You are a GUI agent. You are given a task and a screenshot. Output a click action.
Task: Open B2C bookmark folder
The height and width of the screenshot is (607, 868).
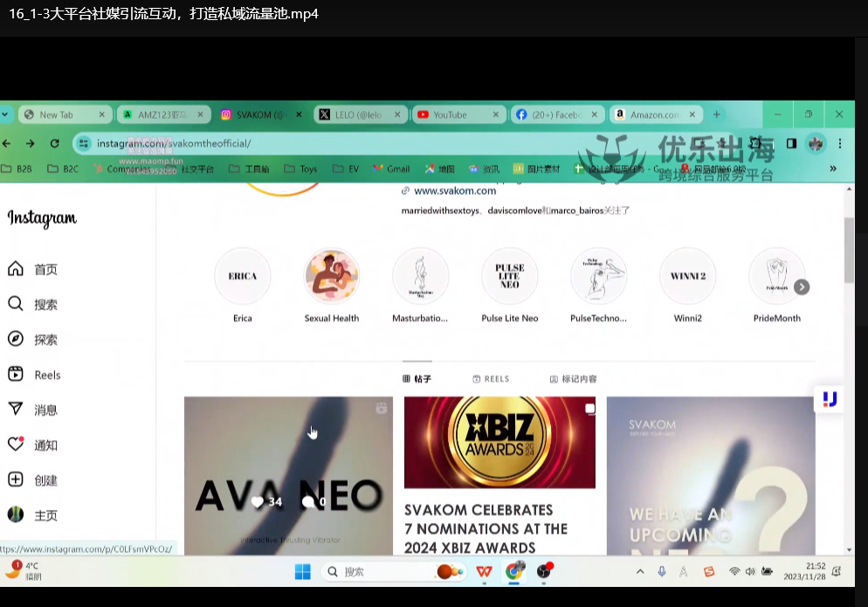point(63,169)
